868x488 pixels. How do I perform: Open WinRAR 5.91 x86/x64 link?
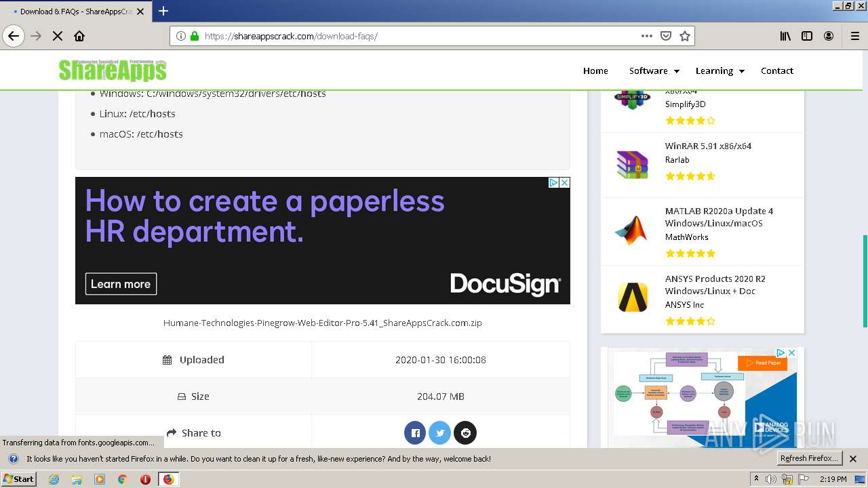(708, 146)
